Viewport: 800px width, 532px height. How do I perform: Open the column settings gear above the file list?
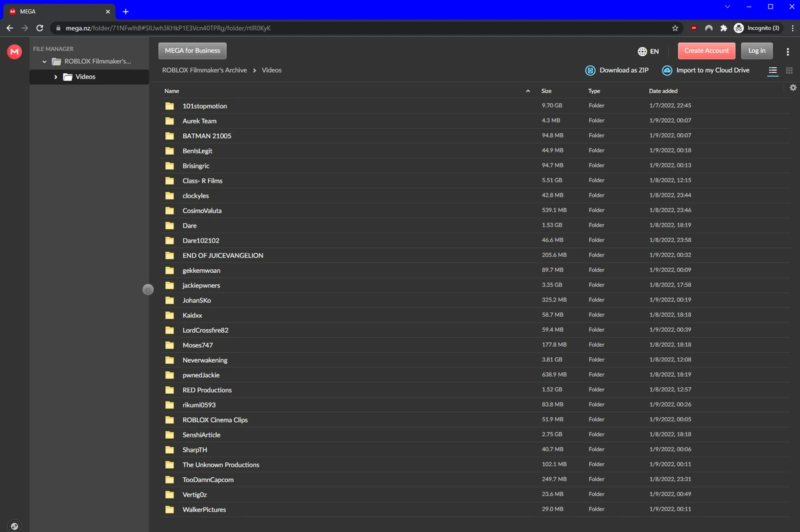tap(793, 87)
